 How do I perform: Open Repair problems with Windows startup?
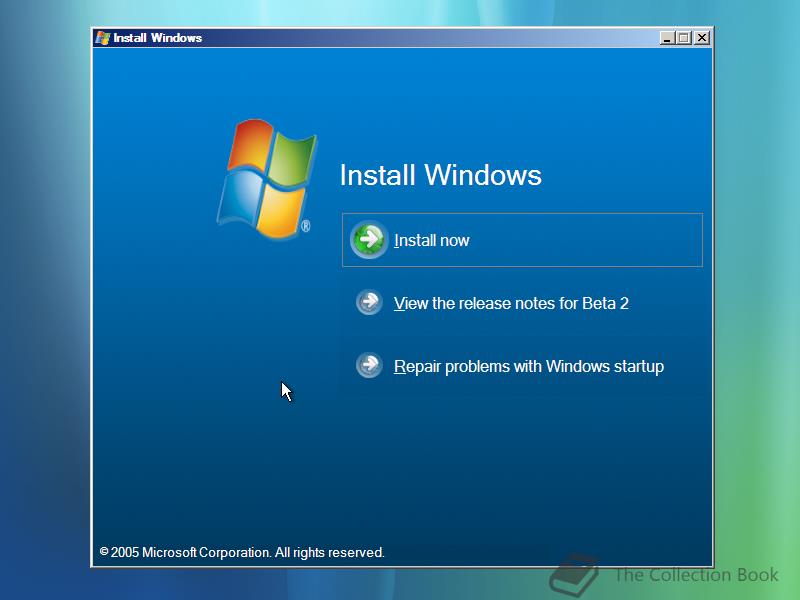tap(529, 366)
